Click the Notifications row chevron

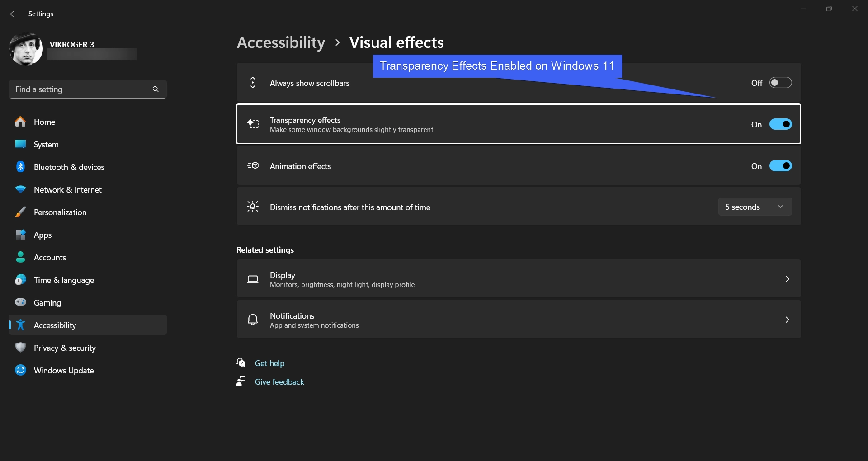(787, 320)
